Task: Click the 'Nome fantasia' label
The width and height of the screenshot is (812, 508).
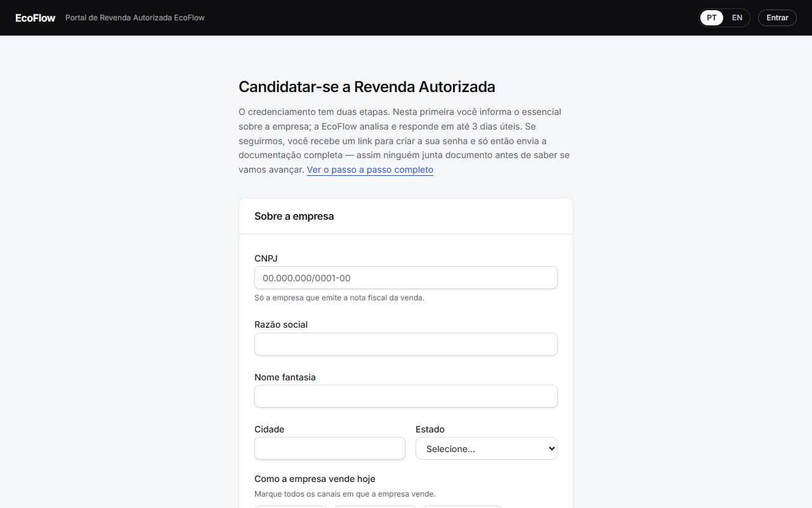Action: click(285, 377)
